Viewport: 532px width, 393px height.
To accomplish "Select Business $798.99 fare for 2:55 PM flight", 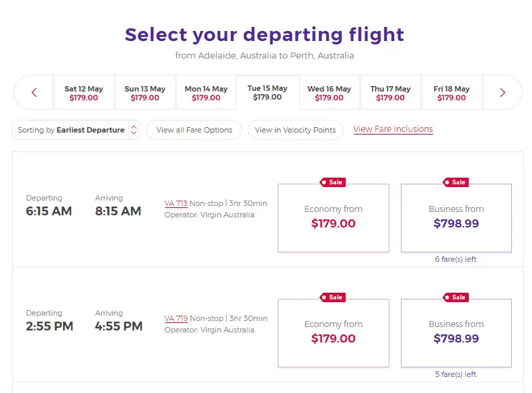I will pos(456,333).
